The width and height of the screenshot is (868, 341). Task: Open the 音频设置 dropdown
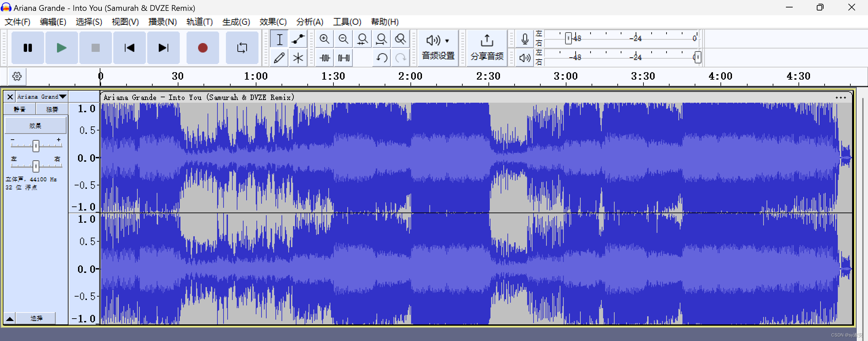pyautogui.click(x=437, y=48)
